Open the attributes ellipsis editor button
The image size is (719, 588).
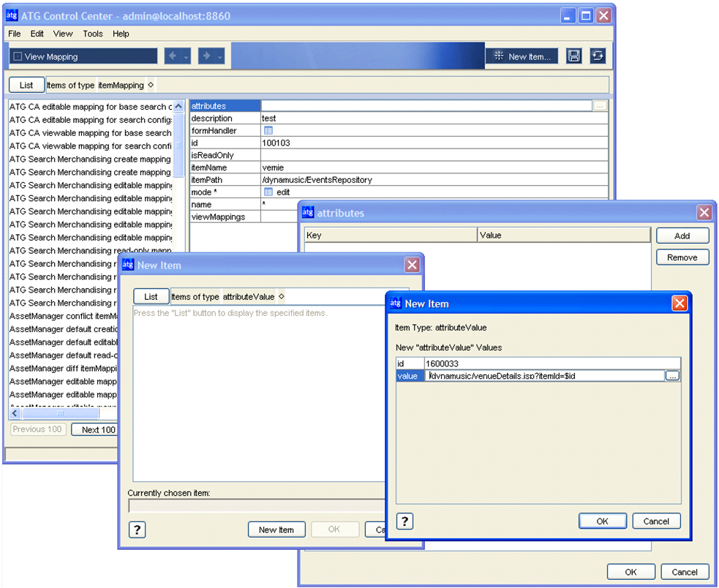pyautogui.click(x=600, y=106)
